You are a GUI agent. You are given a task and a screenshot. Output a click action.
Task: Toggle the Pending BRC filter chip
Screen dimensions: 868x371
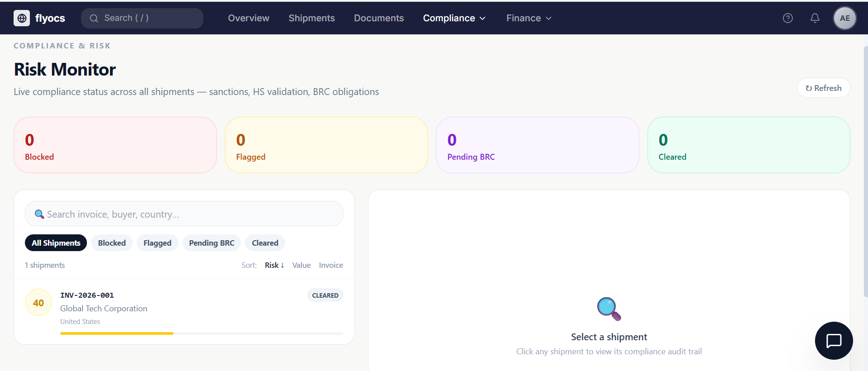point(211,243)
